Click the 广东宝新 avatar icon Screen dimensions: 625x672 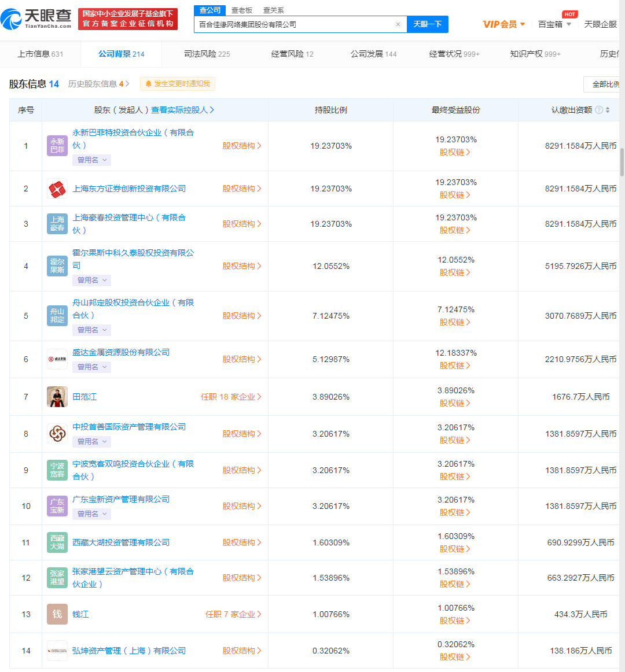coord(57,506)
